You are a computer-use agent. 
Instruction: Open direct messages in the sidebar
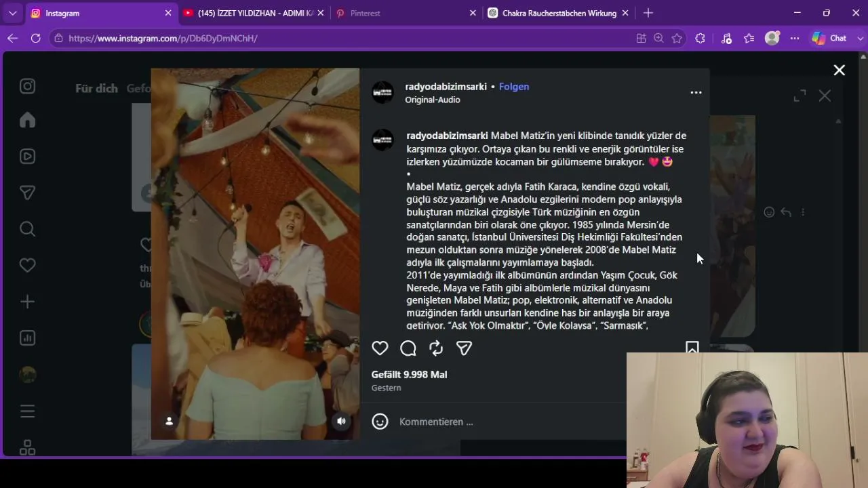[27, 193]
